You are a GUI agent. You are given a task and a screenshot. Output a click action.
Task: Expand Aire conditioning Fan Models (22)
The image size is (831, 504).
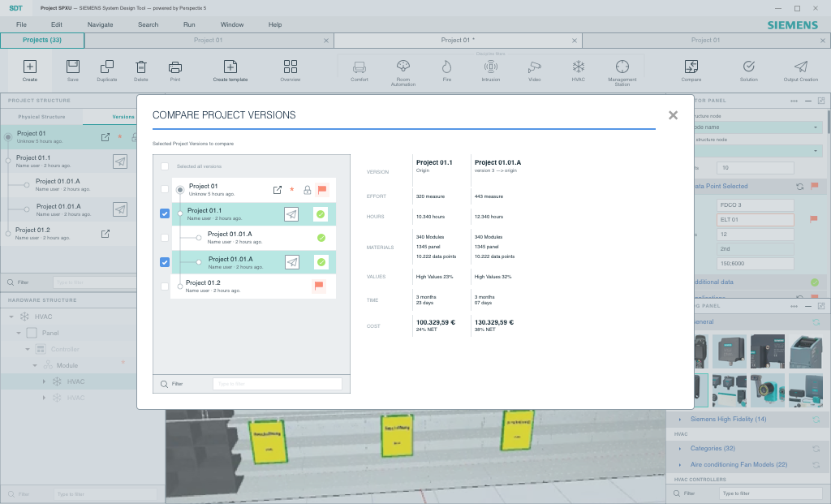coord(680,465)
